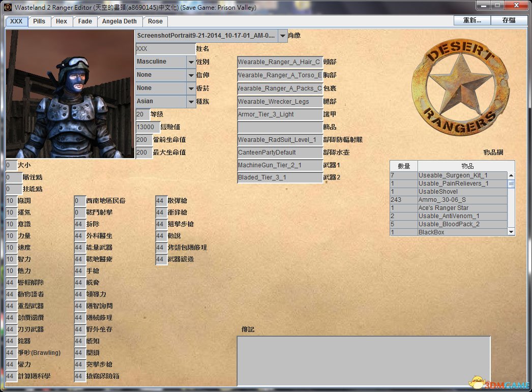
Task: Click the XXX name input field
Action: (x=166, y=48)
